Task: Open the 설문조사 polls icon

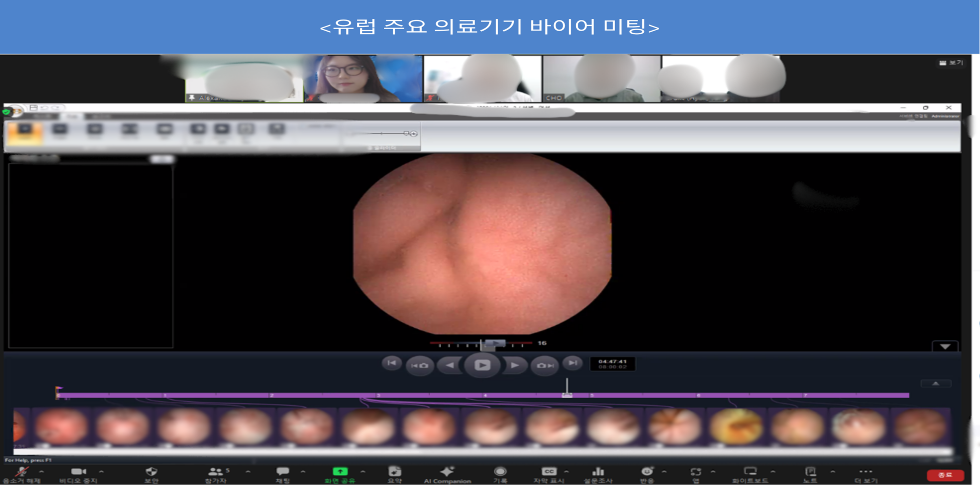Action: [x=598, y=471]
